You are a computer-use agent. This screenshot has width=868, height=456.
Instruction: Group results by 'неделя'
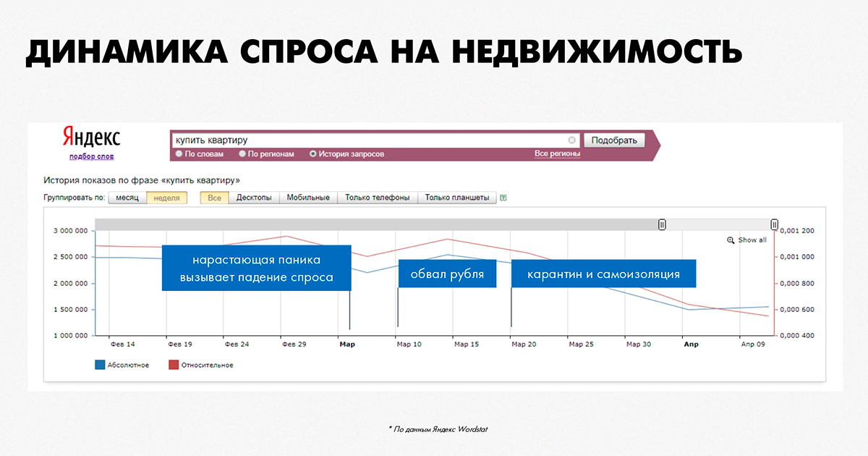(167, 198)
